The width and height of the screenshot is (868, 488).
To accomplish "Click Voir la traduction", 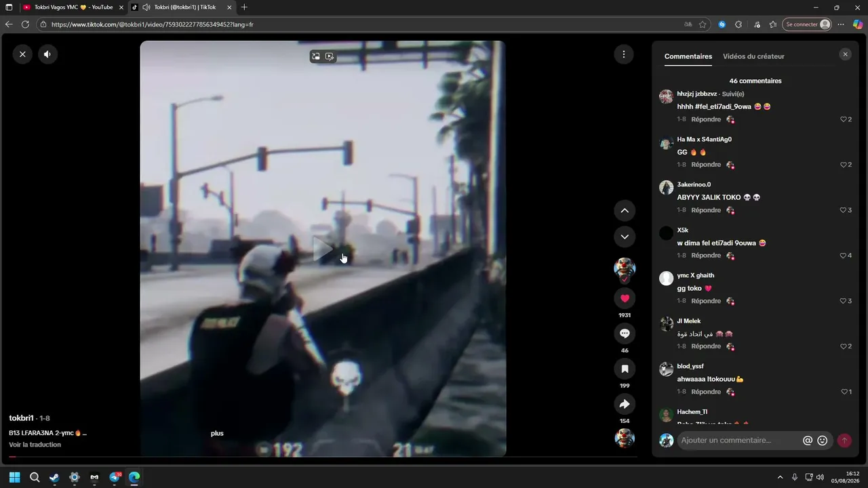I will coord(35,445).
